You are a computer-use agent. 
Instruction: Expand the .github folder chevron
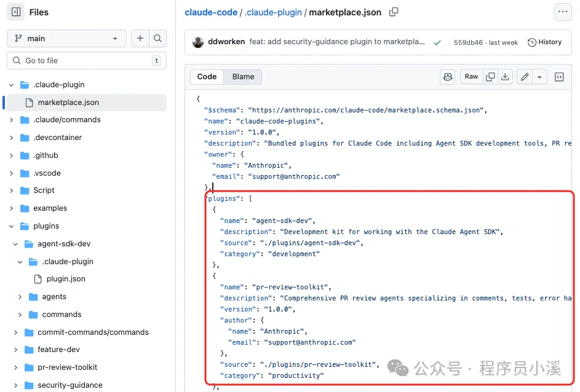12,155
